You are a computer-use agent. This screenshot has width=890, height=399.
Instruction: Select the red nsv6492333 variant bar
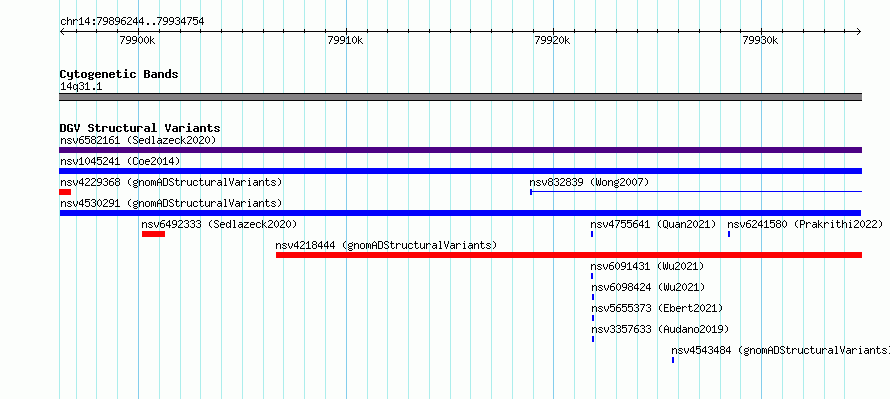point(153,234)
